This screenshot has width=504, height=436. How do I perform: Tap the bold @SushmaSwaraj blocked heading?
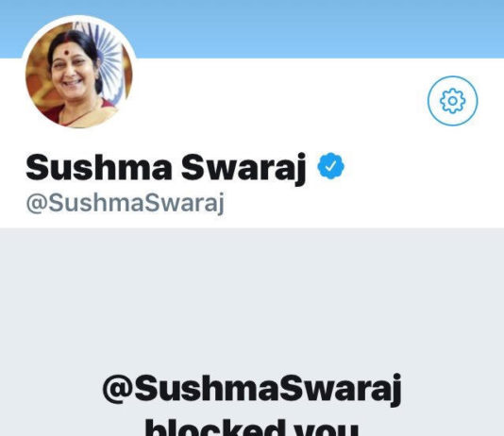[x=252, y=390]
